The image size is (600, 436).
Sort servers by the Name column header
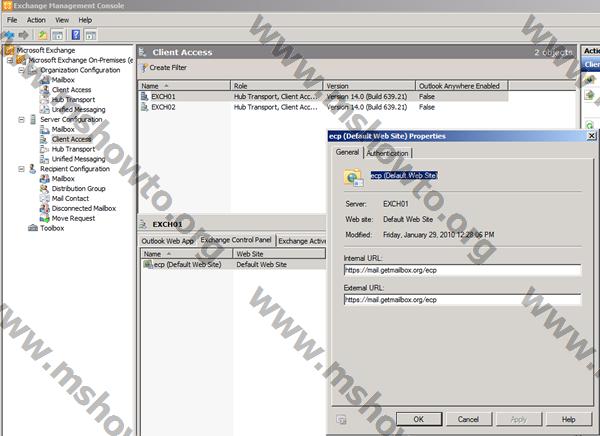click(184, 86)
